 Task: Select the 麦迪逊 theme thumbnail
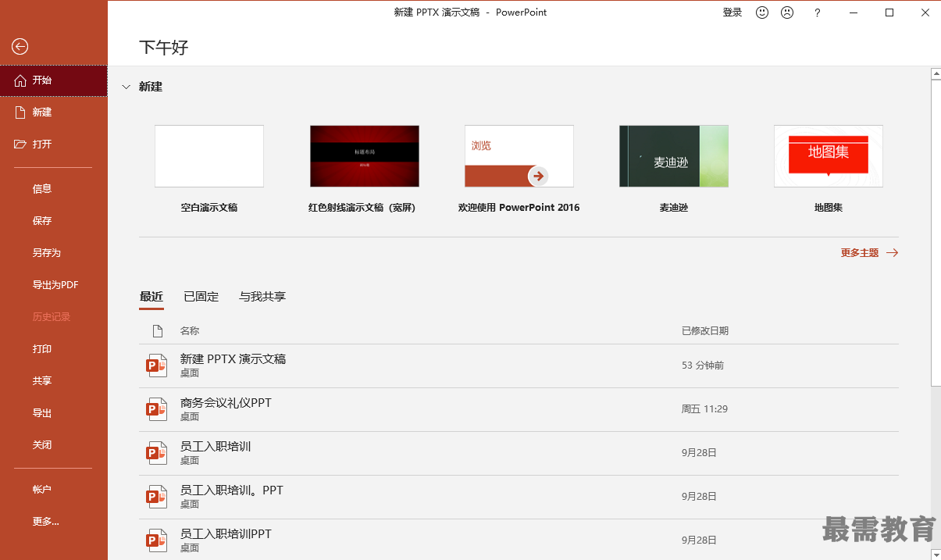(x=674, y=156)
